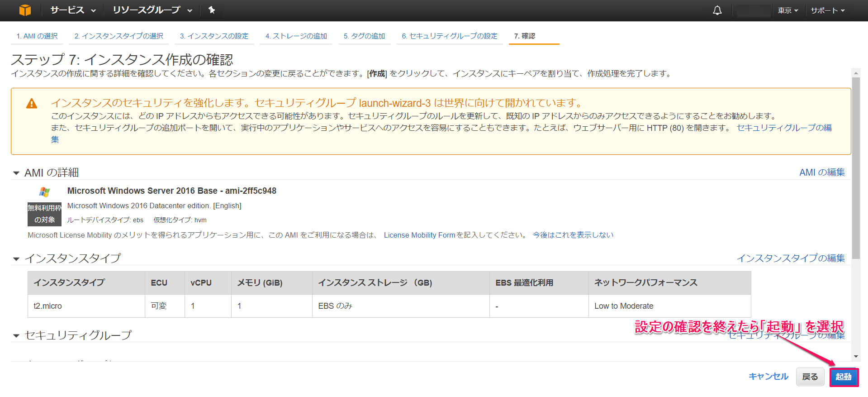
Task: Open the License Mobility Form link
Action: (419, 235)
